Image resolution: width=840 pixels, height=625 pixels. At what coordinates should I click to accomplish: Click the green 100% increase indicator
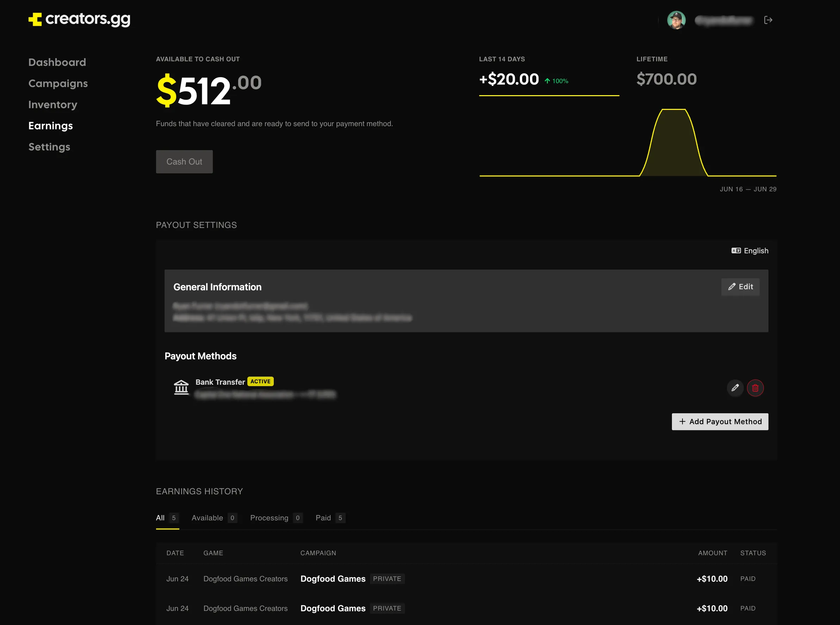click(x=556, y=81)
